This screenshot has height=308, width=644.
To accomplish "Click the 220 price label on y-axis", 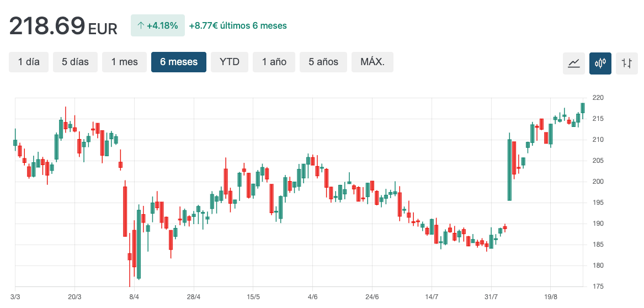I will coord(598,98).
